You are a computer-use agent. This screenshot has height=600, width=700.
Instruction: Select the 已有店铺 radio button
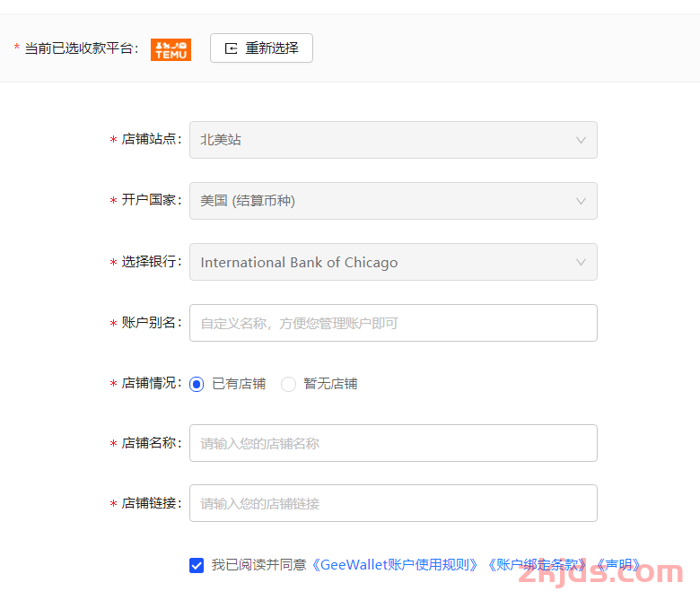point(197,384)
